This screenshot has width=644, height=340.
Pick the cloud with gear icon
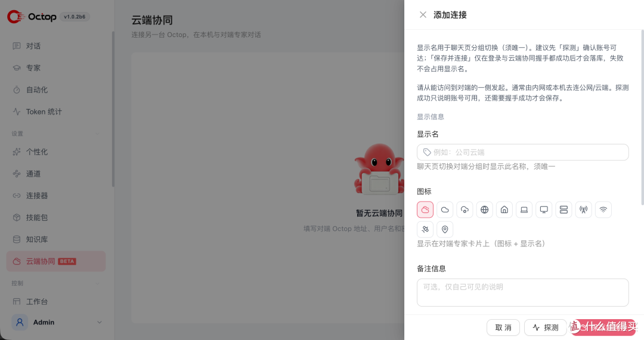(465, 210)
